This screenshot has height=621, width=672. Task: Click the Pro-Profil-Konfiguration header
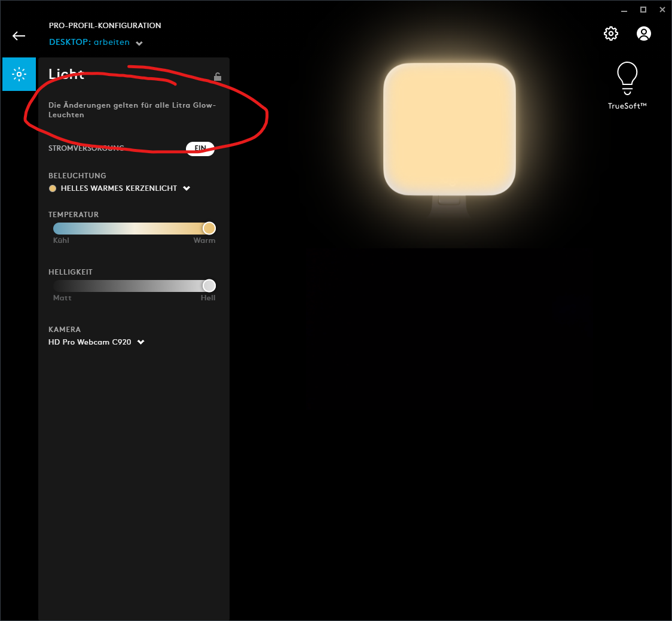point(105,25)
